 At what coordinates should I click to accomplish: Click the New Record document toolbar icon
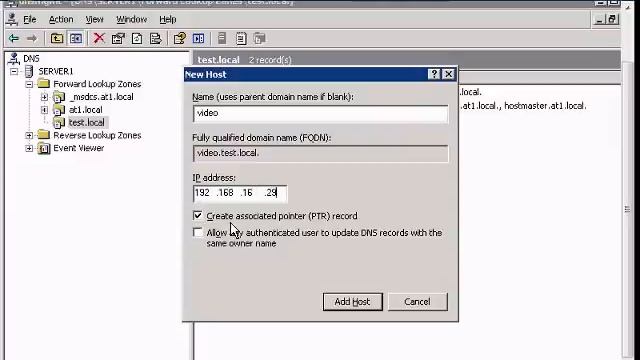pos(241,38)
